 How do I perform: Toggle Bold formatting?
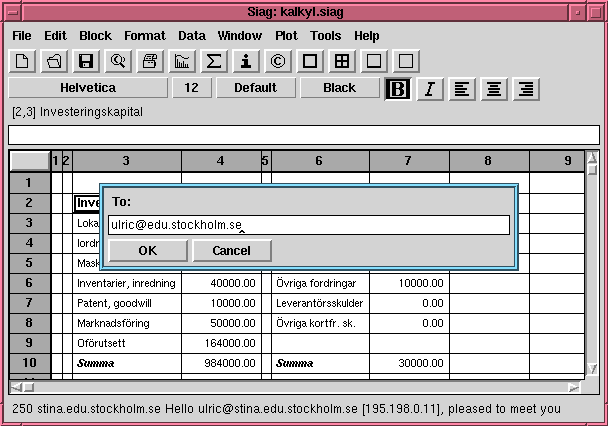point(398,89)
